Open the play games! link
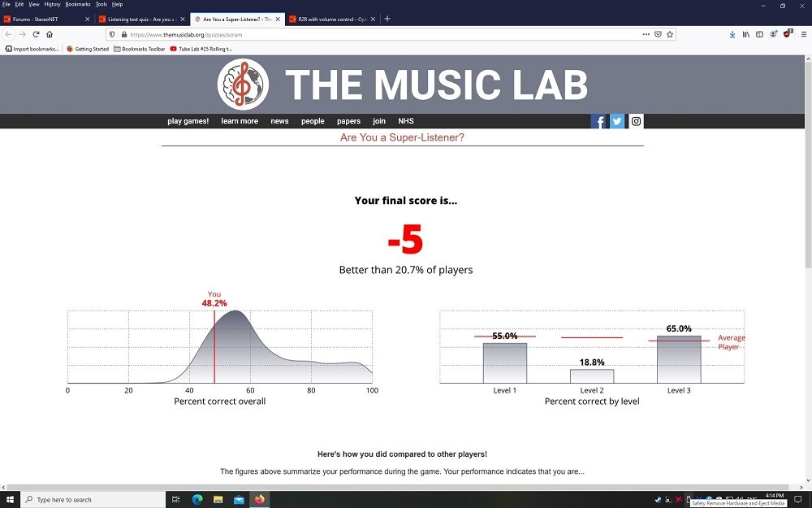The height and width of the screenshot is (508, 812). pos(188,121)
